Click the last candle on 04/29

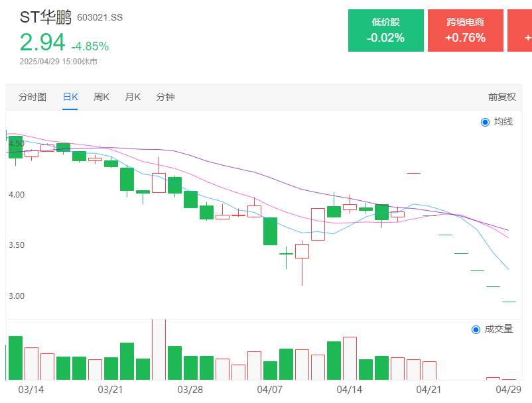coord(509,302)
